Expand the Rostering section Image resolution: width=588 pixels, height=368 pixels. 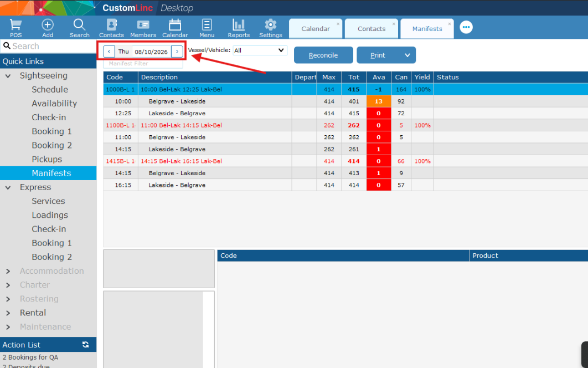[8, 299]
